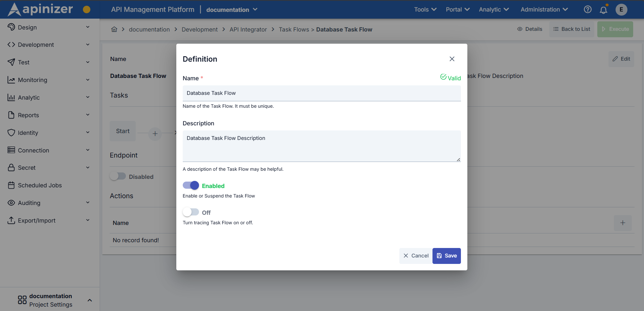Open the Portal menu

(457, 9)
